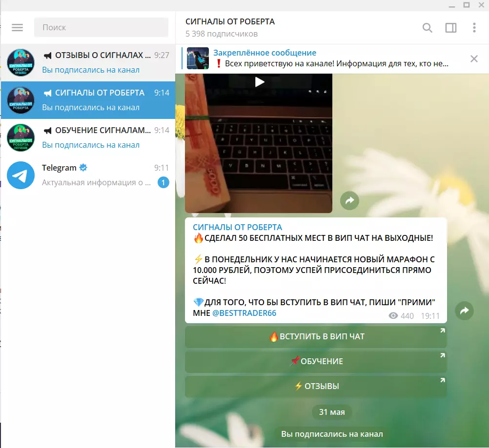Click the pinned message thumbnail image
The height and width of the screenshot is (448, 489).
pyautogui.click(x=198, y=58)
